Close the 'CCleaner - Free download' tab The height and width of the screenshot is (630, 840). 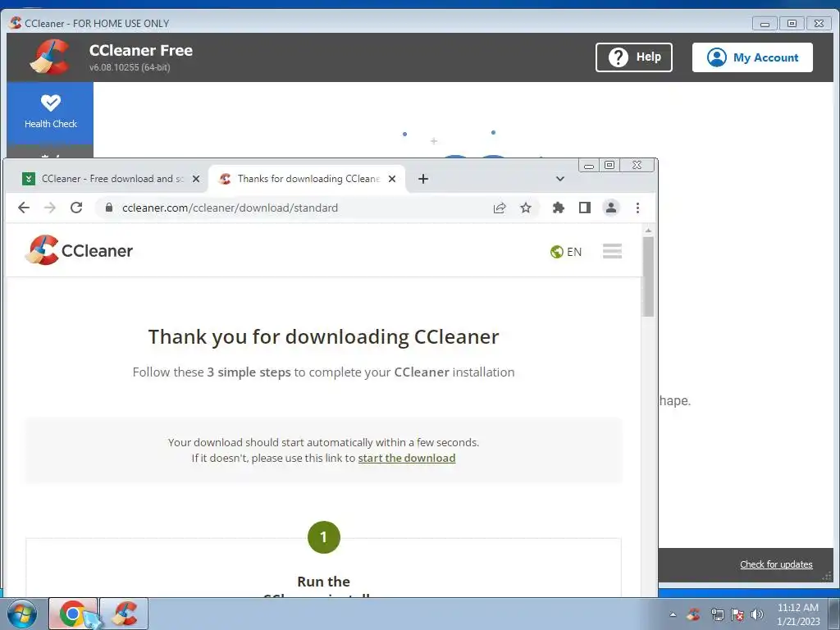(196, 179)
